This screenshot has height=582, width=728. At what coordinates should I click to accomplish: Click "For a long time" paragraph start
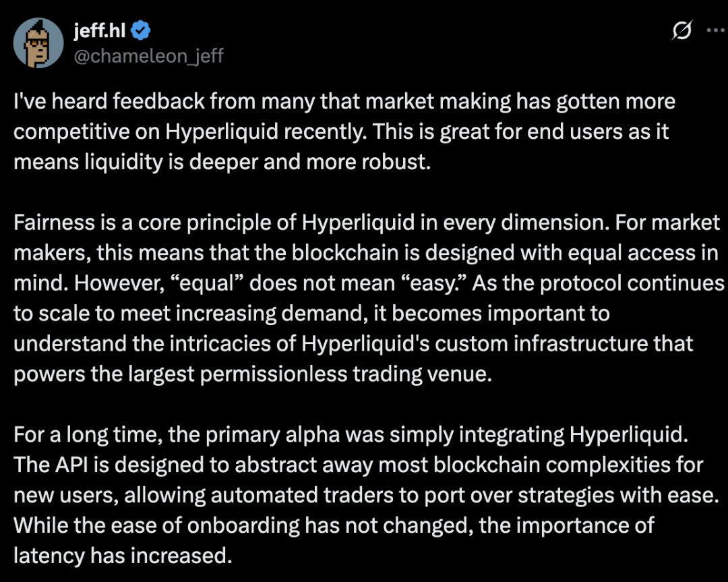click(87, 434)
